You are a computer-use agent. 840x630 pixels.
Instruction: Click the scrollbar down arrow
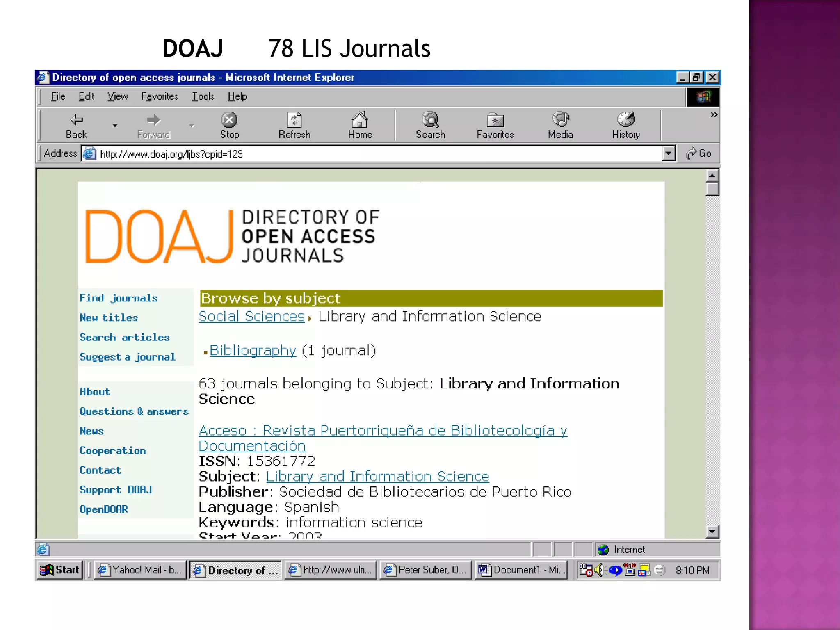(x=712, y=532)
